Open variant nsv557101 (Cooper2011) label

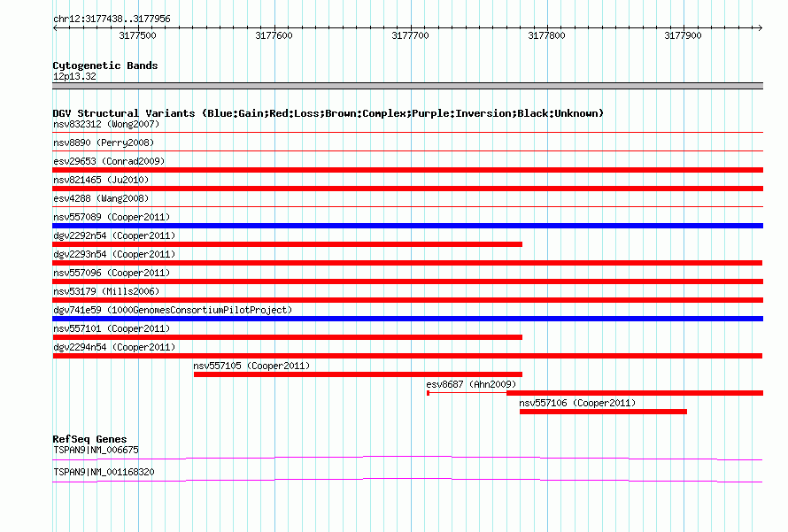112,328
